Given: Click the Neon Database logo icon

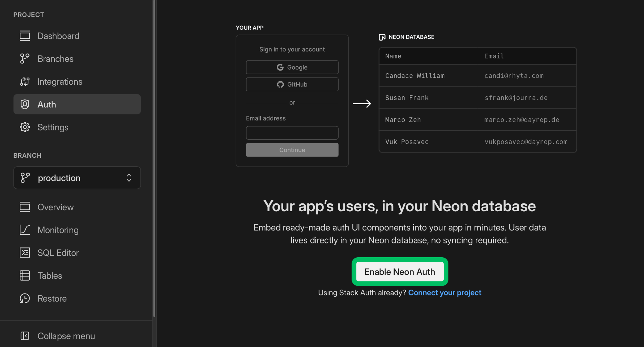Looking at the screenshot, I should pyautogui.click(x=382, y=37).
